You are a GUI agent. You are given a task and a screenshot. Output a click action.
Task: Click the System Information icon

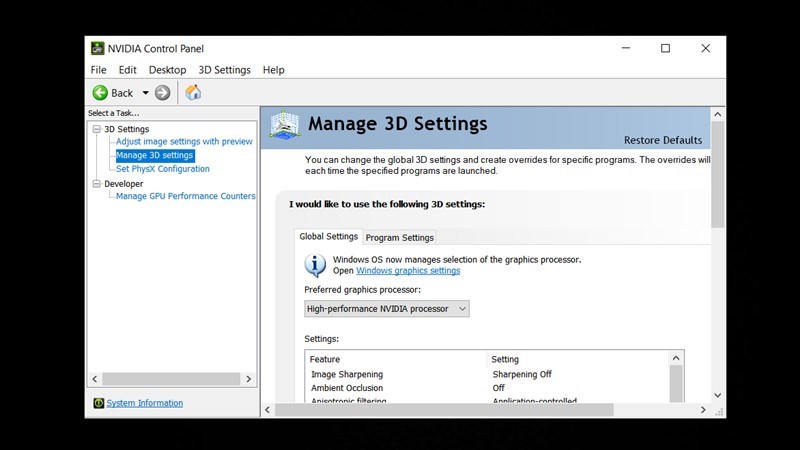tap(98, 403)
